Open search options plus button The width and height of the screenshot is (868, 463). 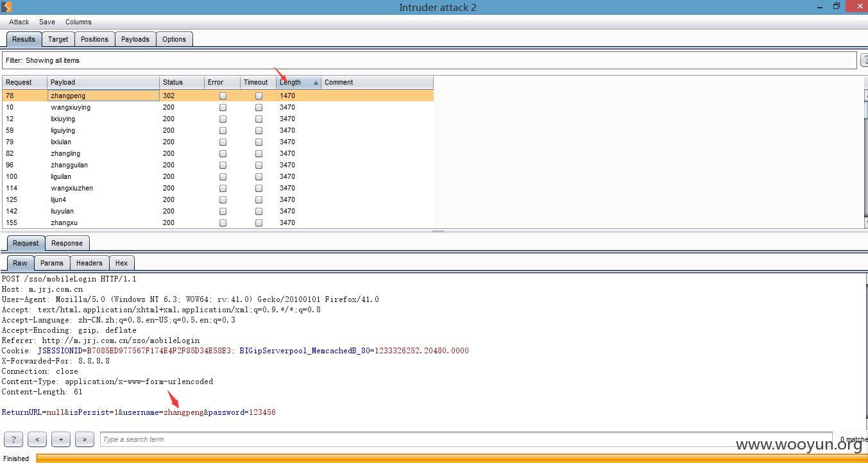click(61, 439)
